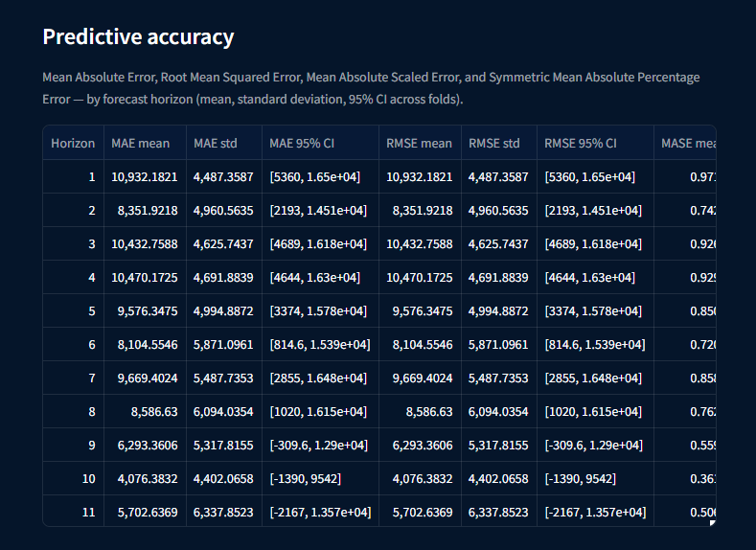Select RMSE 95% CI cell [4644, 1.63e+04]
Image resolution: width=756 pixels, height=550 pixels.
595,278
